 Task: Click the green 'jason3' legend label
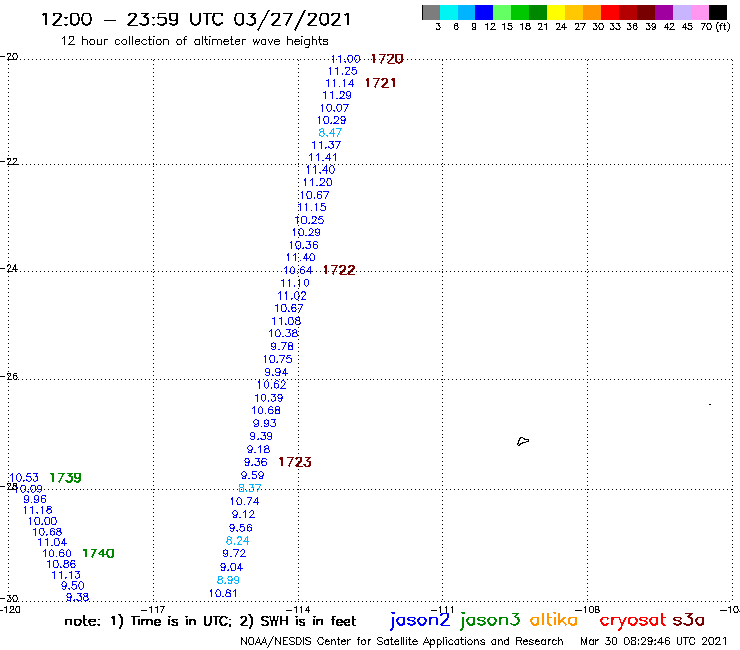point(490,620)
